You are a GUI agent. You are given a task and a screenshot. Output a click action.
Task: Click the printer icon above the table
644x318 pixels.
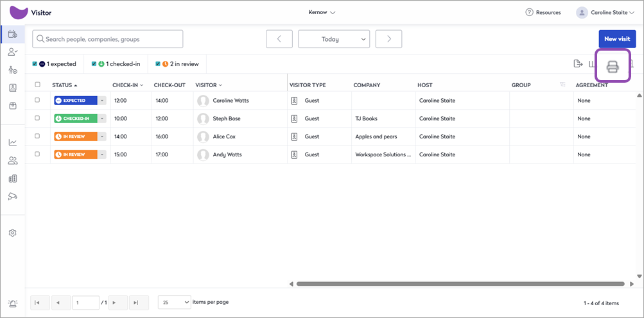coord(613,67)
